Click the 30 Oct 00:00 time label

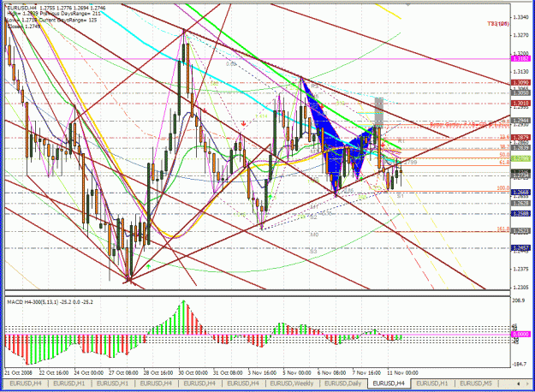coord(193,373)
